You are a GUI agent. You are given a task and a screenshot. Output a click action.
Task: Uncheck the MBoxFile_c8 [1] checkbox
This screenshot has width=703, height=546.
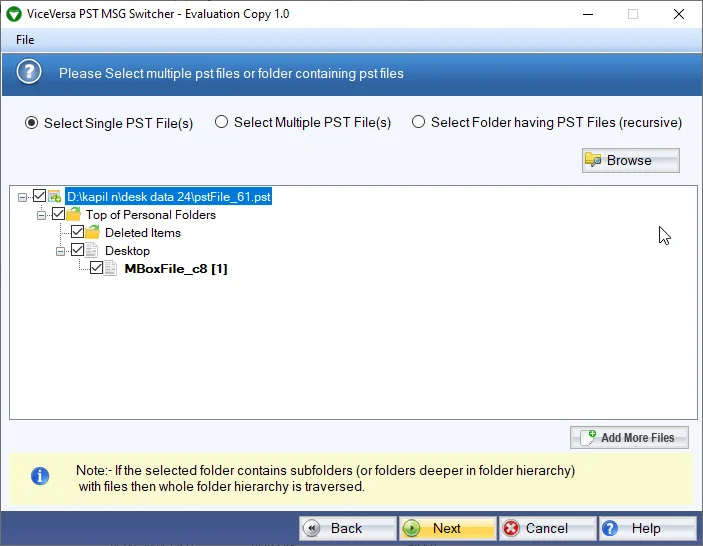pyautogui.click(x=96, y=268)
